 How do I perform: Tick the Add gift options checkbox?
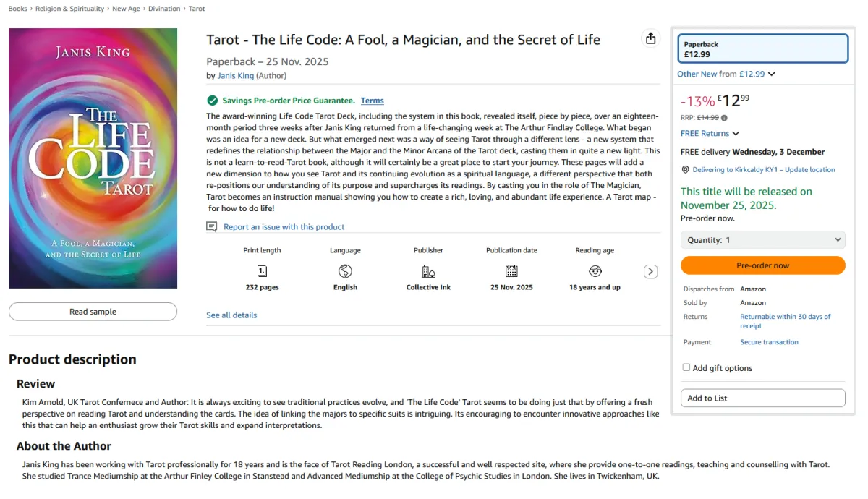686,367
